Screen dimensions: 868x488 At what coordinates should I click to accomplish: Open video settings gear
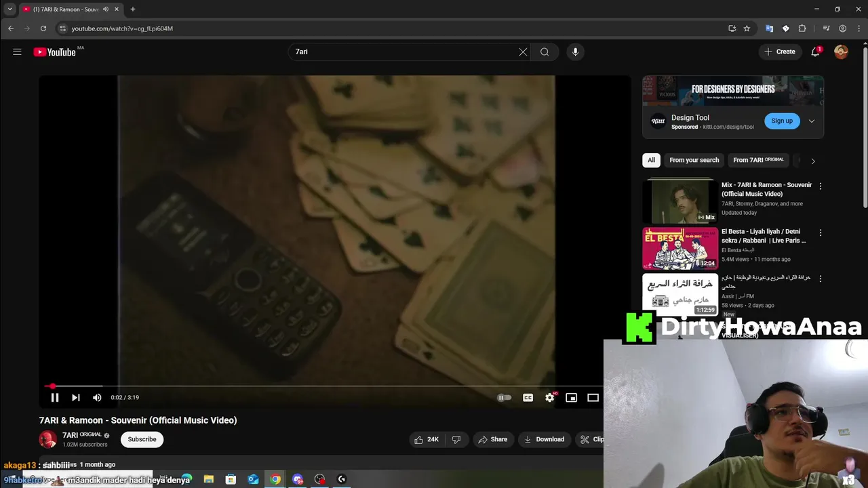pos(549,398)
